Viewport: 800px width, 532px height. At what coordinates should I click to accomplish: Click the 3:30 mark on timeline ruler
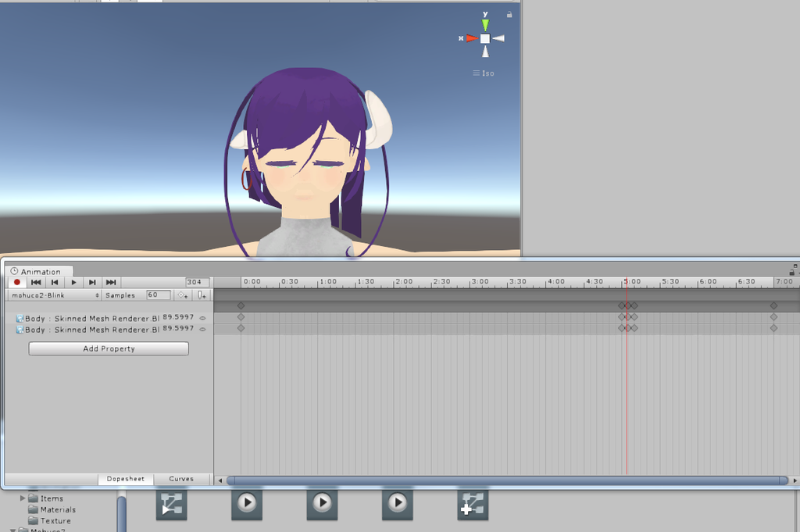tap(518, 281)
